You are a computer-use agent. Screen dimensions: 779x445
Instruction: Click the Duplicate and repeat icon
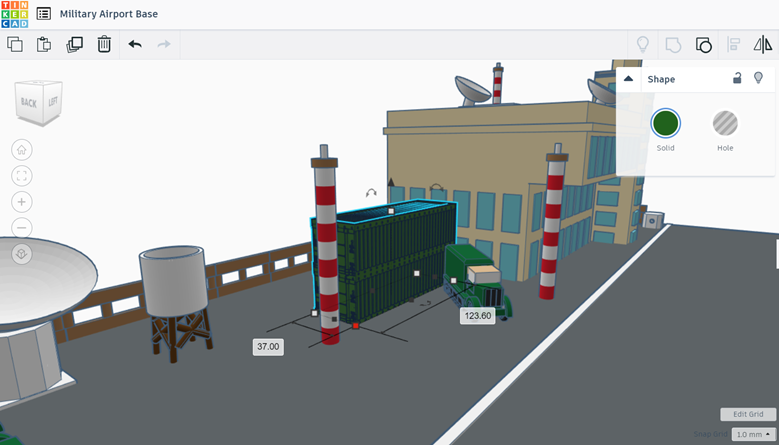pyautogui.click(x=75, y=44)
